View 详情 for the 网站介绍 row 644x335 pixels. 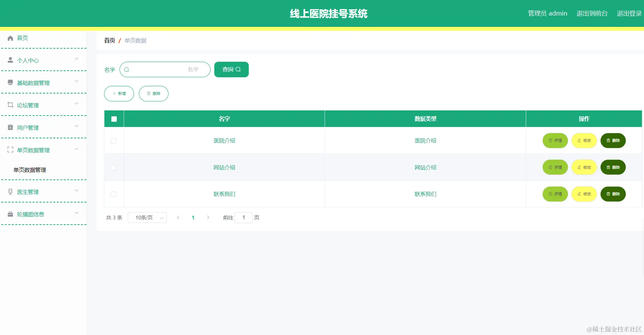point(555,167)
